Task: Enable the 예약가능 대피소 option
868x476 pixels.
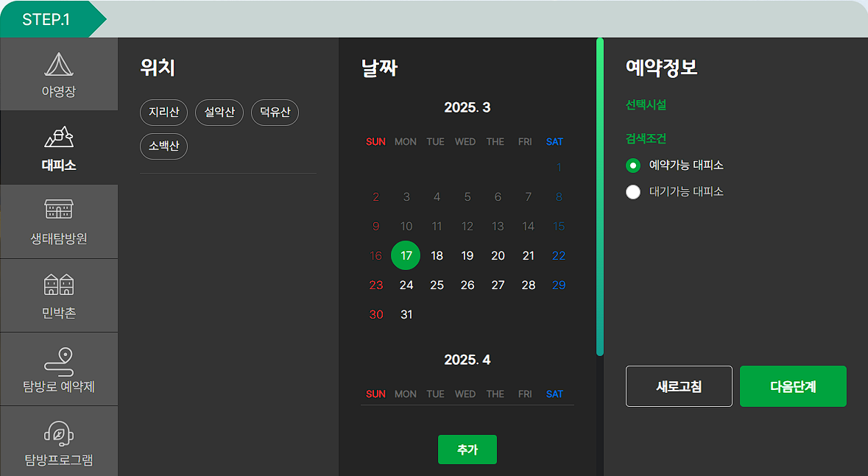Action: click(633, 166)
